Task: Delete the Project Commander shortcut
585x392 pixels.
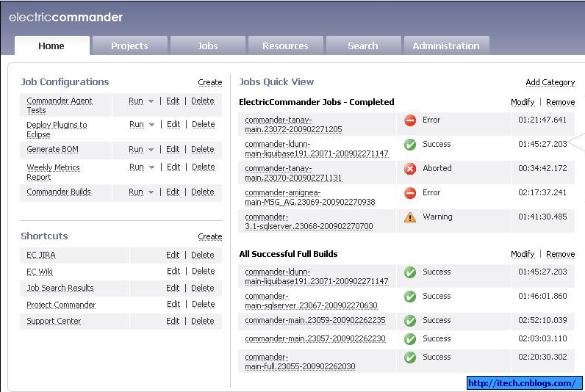Action: point(204,305)
